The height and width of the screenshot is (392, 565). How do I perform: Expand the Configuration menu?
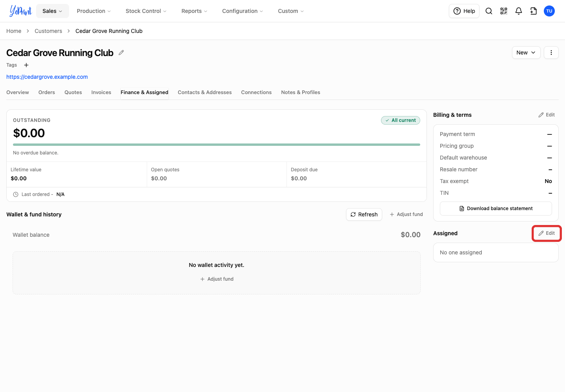(242, 11)
